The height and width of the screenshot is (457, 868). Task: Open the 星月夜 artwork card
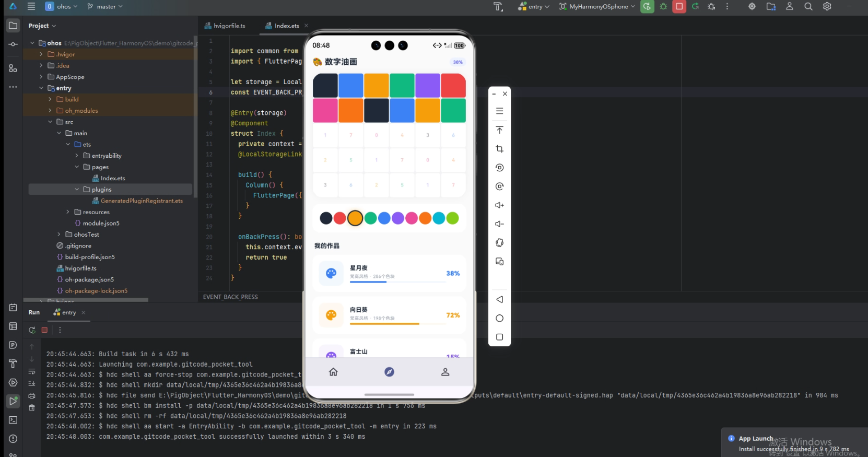[389, 273]
